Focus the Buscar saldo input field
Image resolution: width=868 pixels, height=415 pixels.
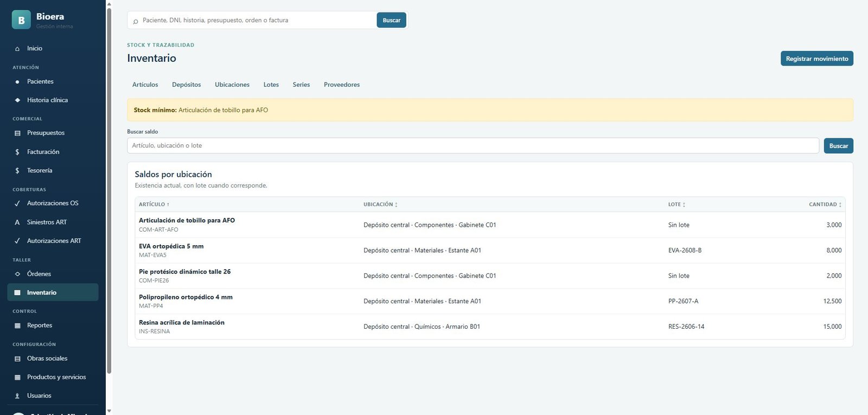click(473, 145)
